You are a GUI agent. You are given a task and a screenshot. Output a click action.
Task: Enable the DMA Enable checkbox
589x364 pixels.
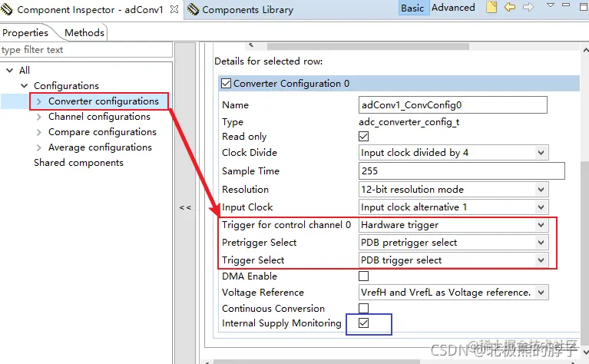(x=364, y=276)
